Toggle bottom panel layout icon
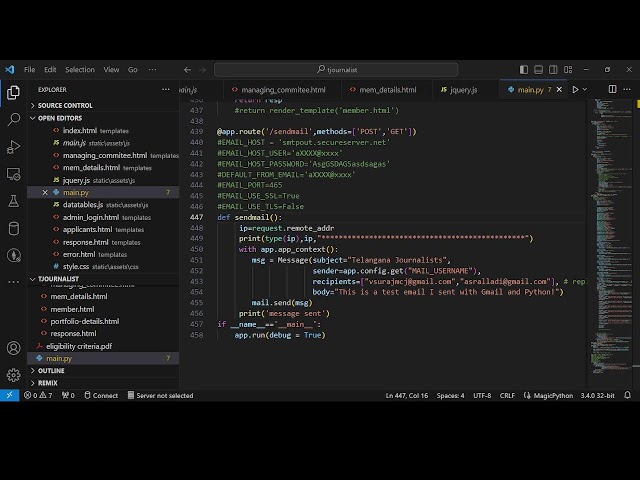The width and height of the screenshot is (640, 480). 538,70
